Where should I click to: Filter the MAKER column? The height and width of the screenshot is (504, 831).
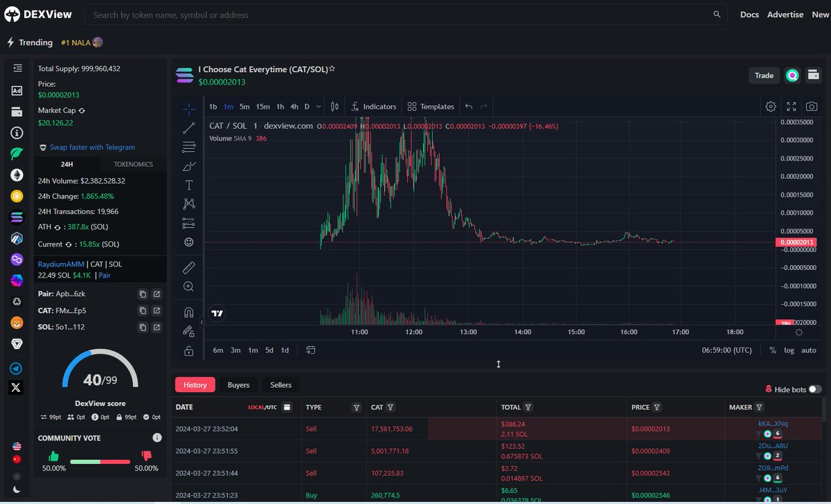[x=760, y=408]
